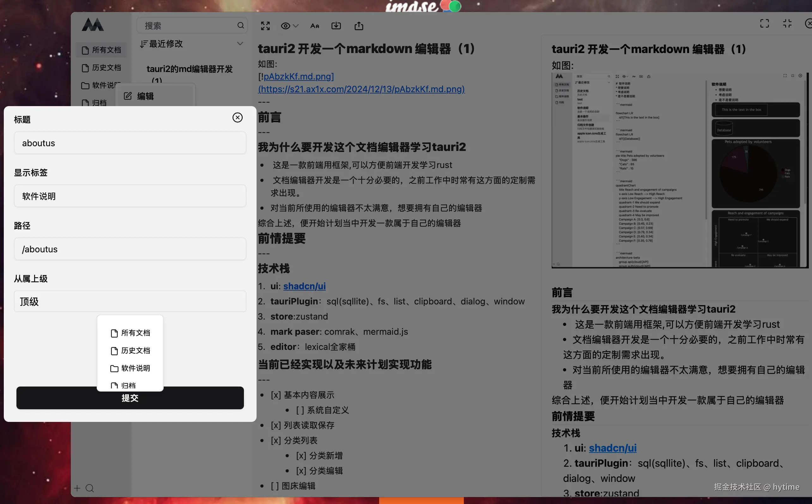Click the shrink window arrows icon

click(787, 24)
